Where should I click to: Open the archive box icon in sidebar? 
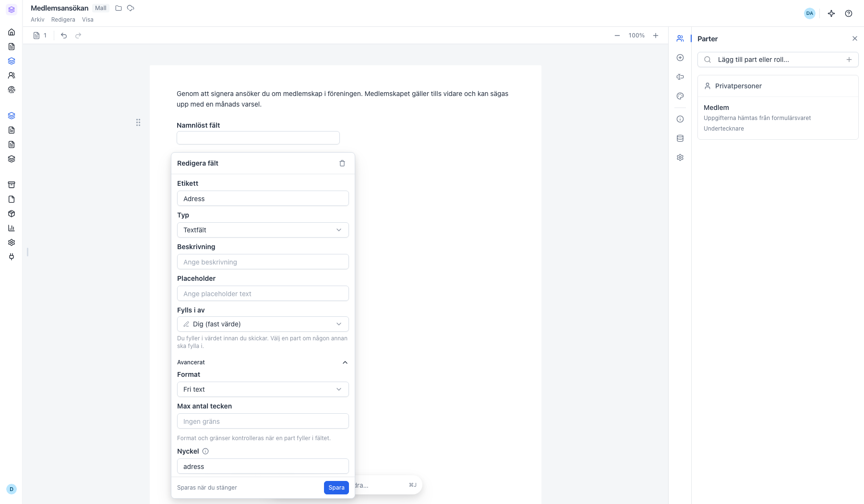pos(12,185)
